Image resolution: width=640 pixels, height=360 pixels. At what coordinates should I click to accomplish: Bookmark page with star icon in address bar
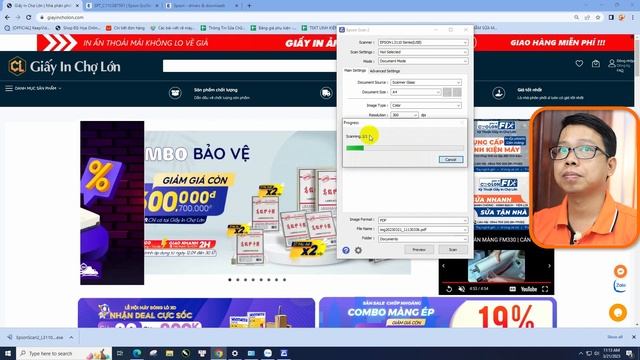(598, 17)
